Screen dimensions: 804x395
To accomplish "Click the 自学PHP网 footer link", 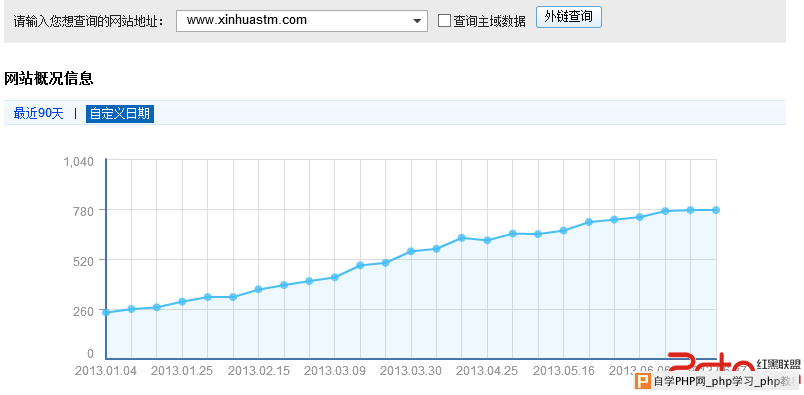I will [x=678, y=382].
